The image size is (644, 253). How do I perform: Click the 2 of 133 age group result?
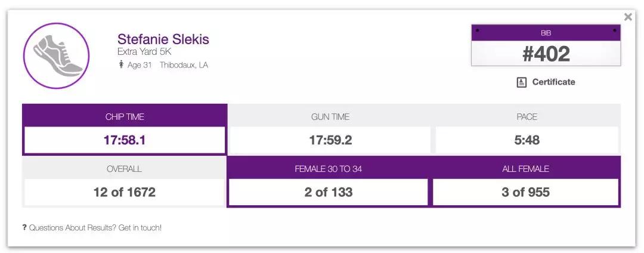coord(328,192)
